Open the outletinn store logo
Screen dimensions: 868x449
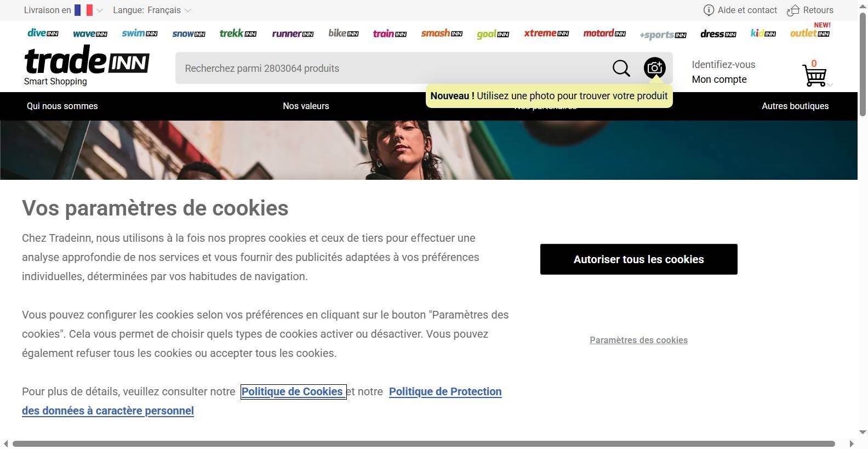810,33
